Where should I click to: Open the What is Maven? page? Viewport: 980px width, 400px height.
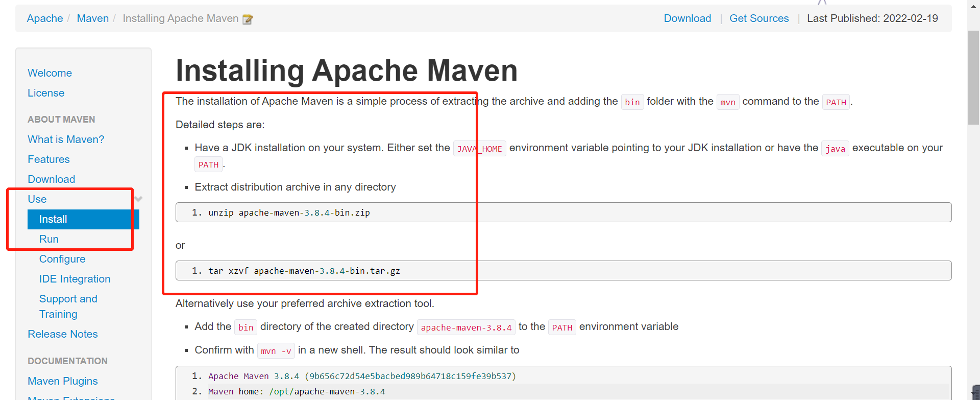[x=66, y=139]
